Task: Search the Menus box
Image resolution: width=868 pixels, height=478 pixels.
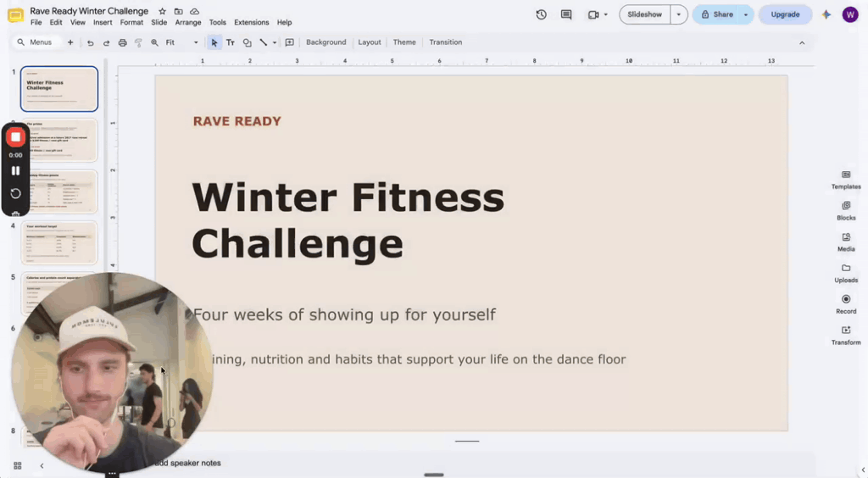Action: 36,42
